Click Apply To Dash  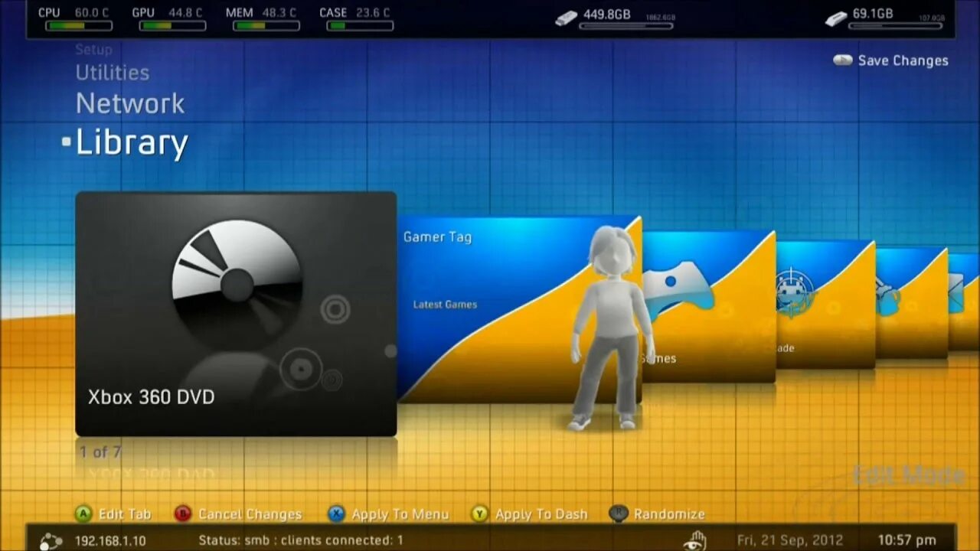(541, 514)
